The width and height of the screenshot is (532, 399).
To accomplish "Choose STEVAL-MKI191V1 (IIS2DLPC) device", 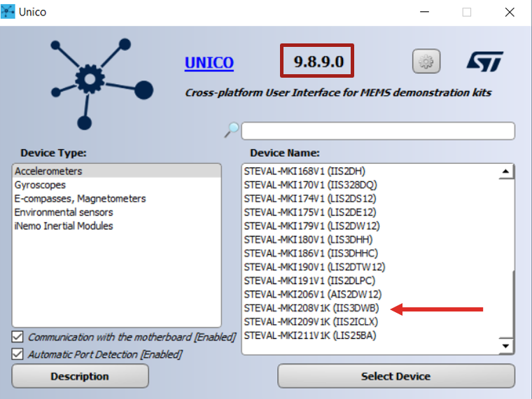I will coord(370,281).
